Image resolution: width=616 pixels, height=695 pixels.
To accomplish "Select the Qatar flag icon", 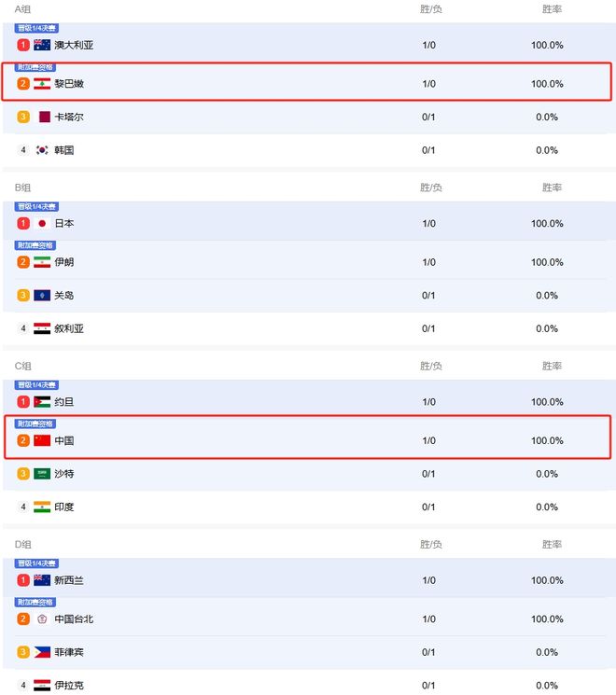I will point(45,117).
